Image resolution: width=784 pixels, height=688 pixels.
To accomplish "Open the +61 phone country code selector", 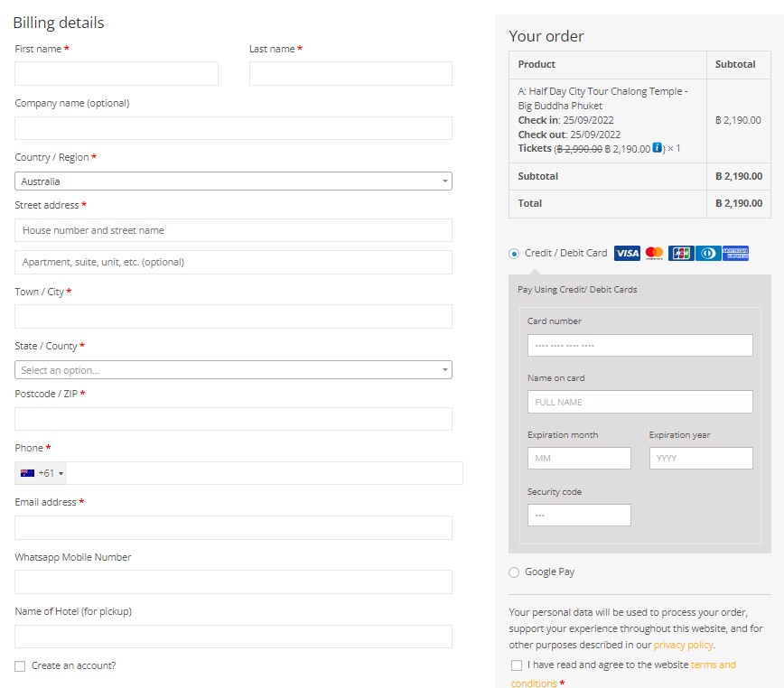I will [x=42, y=473].
